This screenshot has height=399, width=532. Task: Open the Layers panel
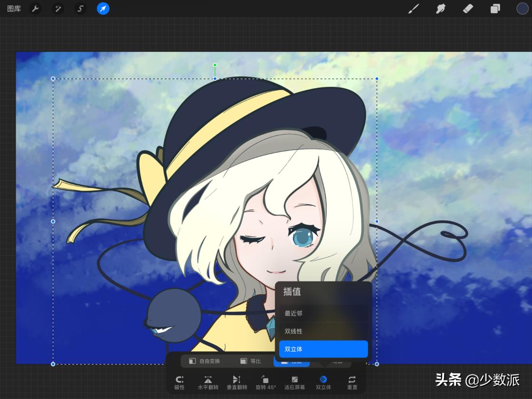click(x=495, y=9)
